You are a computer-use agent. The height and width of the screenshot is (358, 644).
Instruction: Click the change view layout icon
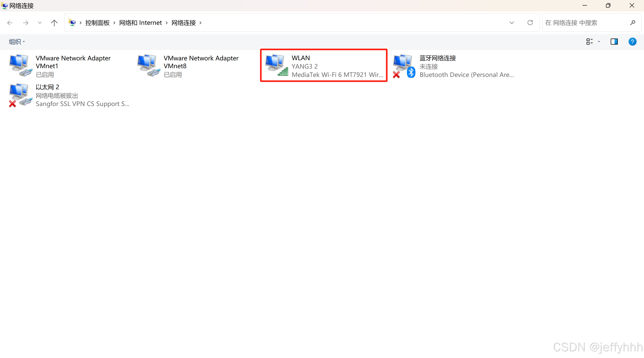(x=589, y=41)
